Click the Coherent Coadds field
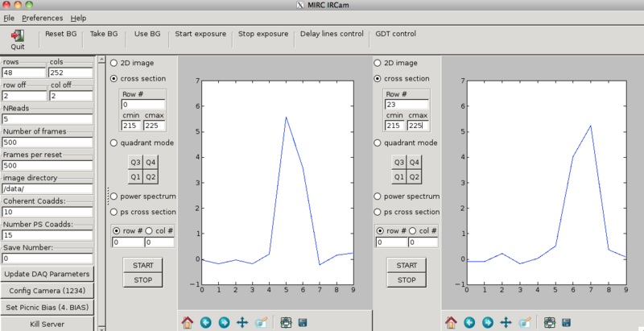 [x=47, y=213]
